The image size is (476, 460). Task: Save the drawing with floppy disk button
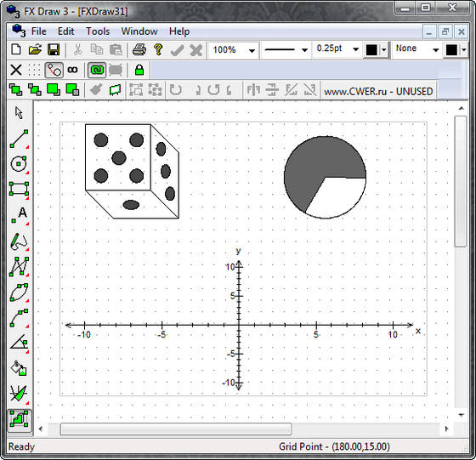(x=54, y=49)
